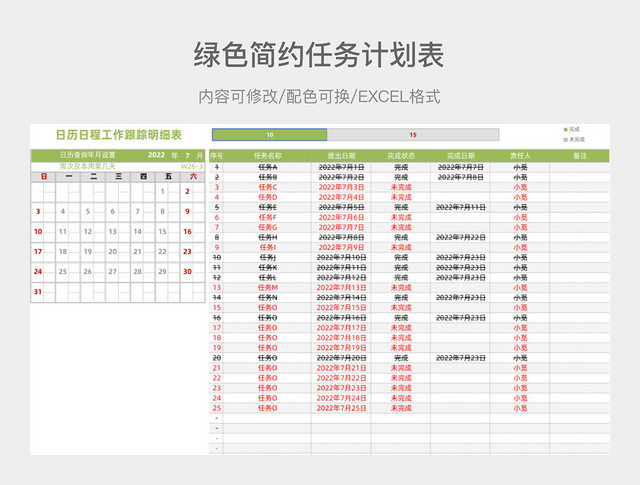Click 未完成 status in the 任务D row
The image size is (640, 485).
(401, 197)
